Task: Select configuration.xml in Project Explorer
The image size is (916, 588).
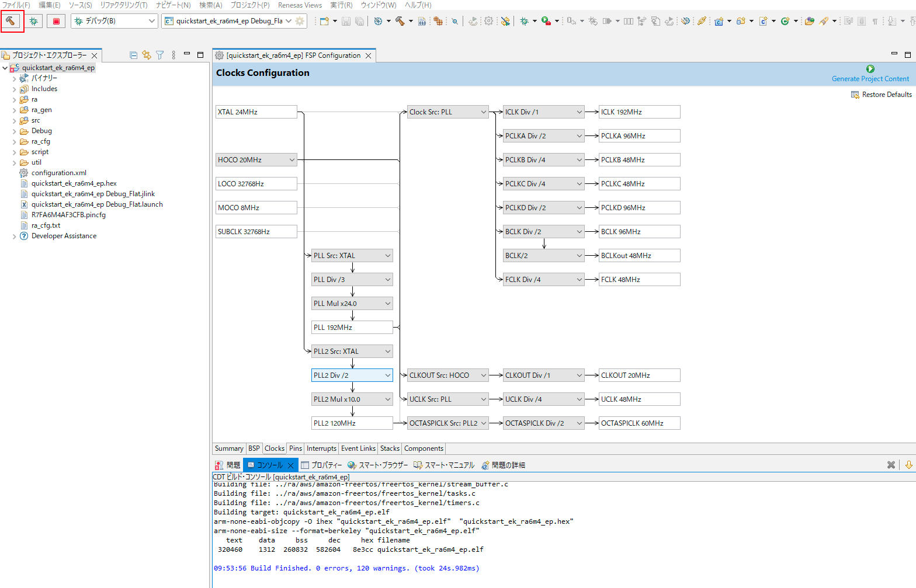Action: (58, 173)
